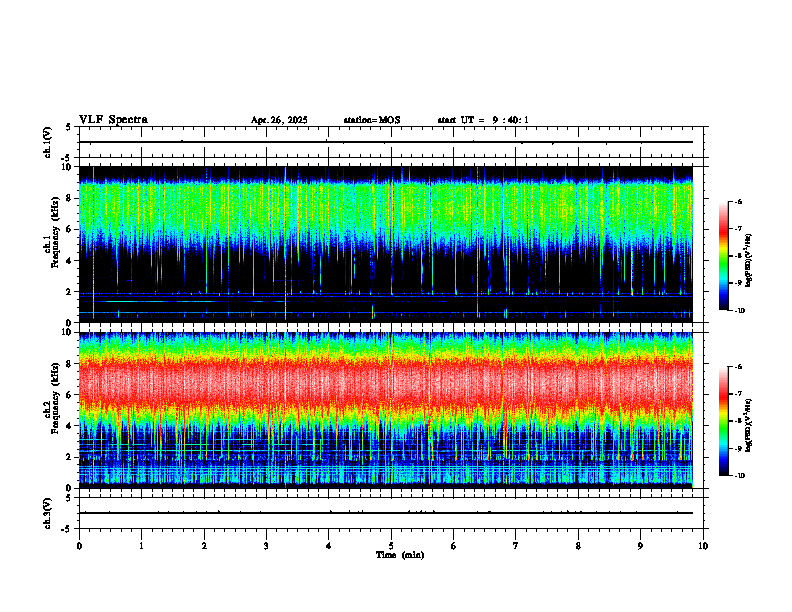Click tick label "0" on the time axis

pos(79,546)
